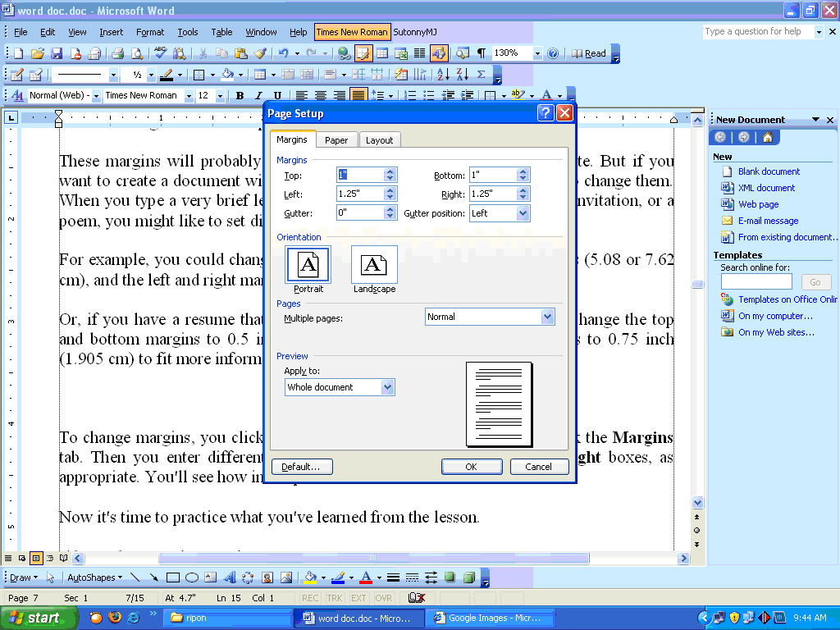Open Print Preview from the toolbar
The width and height of the screenshot is (840, 630).
coord(135,52)
